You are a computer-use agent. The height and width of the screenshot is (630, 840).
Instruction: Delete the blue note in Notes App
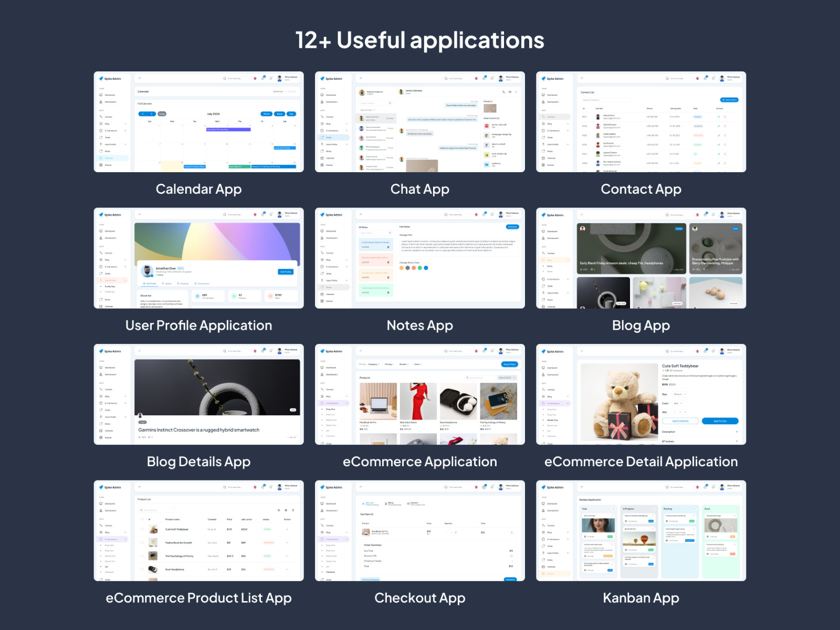[388, 247]
